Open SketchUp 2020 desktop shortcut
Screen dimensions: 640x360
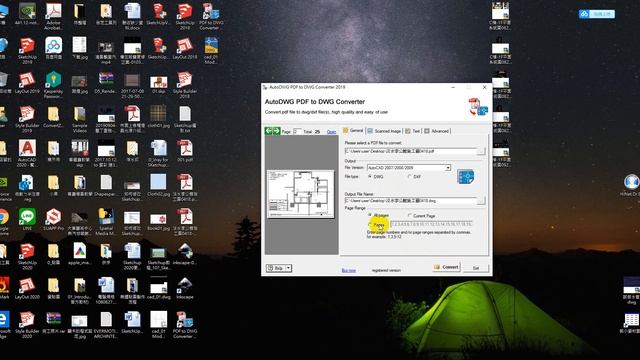(27, 256)
